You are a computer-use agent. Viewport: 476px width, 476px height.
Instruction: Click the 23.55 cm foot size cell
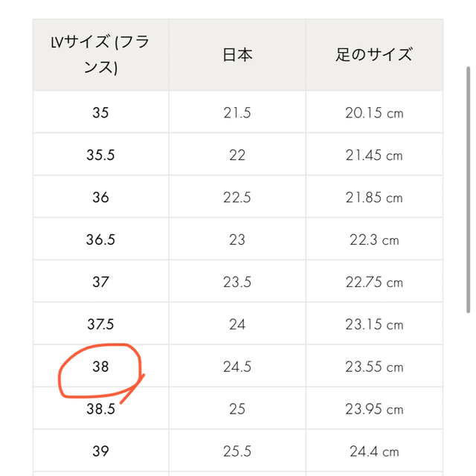click(374, 366)
